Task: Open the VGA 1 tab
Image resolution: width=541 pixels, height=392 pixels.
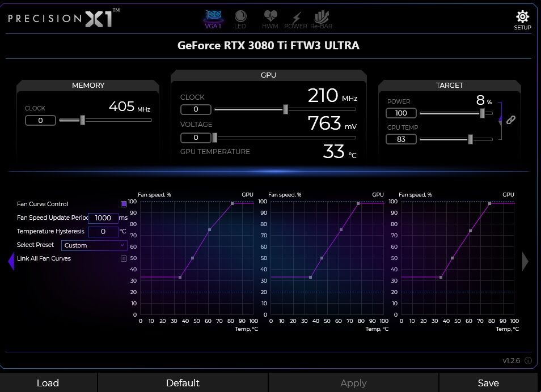Action: 213,19
